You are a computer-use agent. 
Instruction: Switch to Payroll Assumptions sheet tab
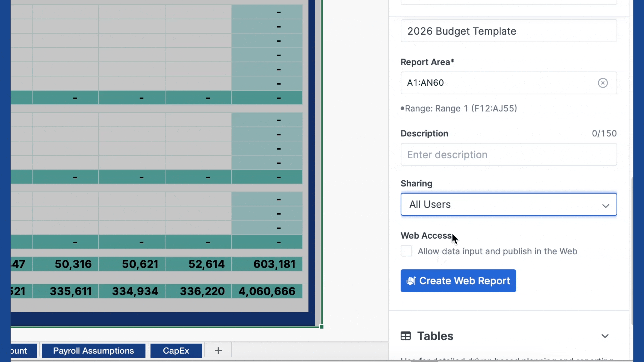pyautogui.click(x=94, y=350)
